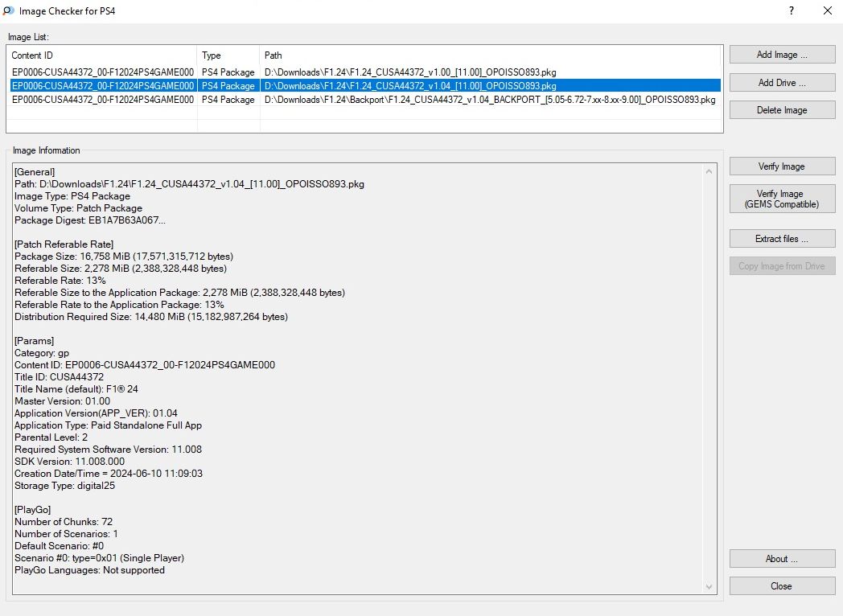The height and width of the screenshot is (616, 843).
Task: Click Required System Software Version: 11.008 line
Action: point(108,450)
